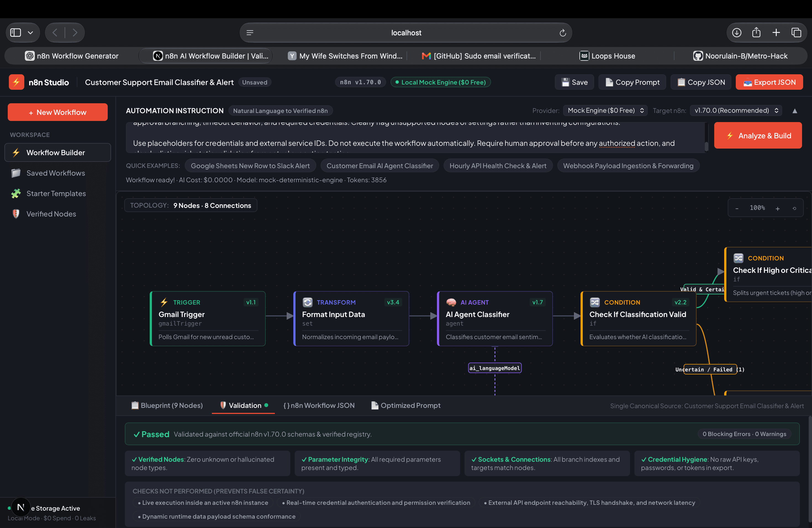The image size is (812, 528).
Task: Click the Unsaved status badge
Action: point(255,82)
